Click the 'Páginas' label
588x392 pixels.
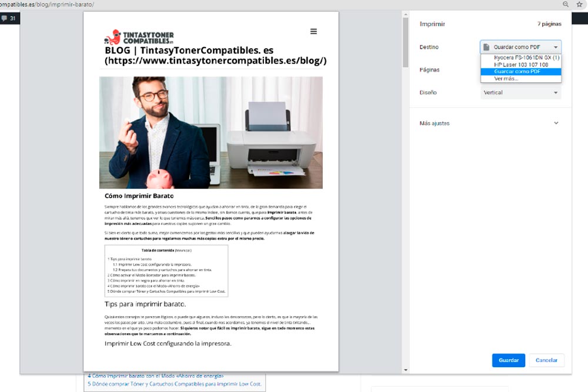pyautogui.click(x=429, y=70)
